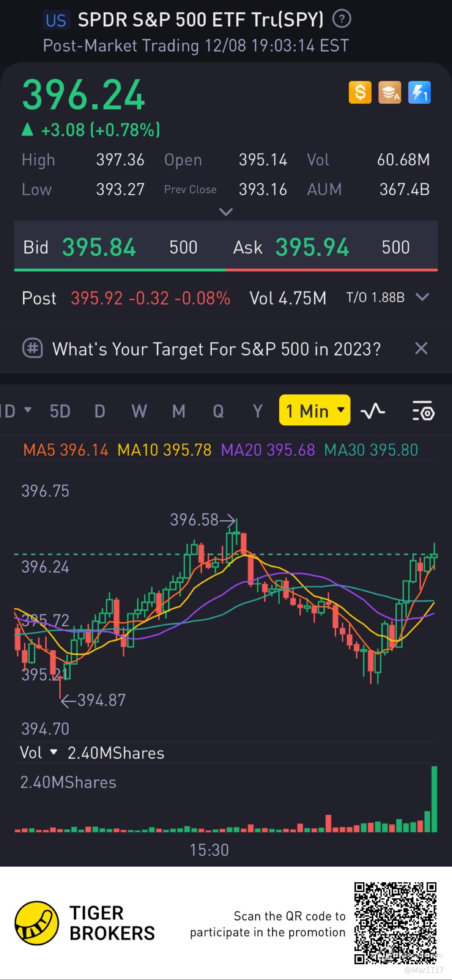Open the hashtag topic icon
The width and height of the screenshot is (452, 980).
(x=32, y=348)
